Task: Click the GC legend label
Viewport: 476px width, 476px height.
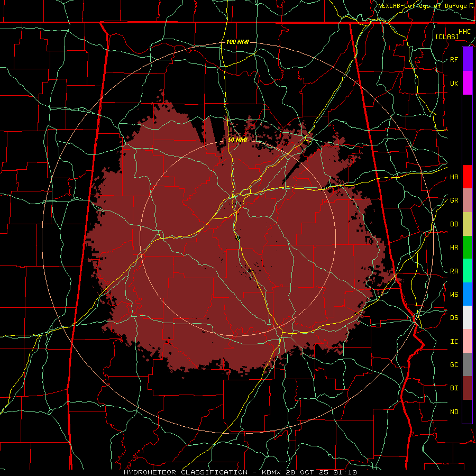Action: (x=454, y=365)
